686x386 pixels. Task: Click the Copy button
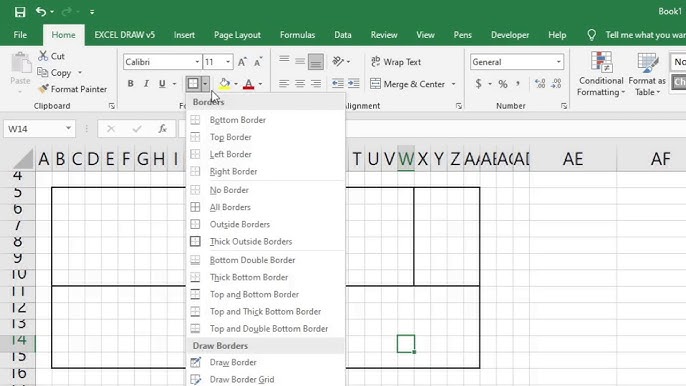tap(55, 73)
